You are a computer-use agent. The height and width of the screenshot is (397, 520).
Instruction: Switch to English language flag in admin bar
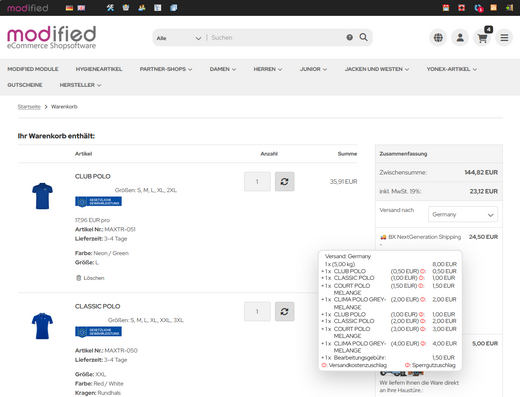[81, 8]
